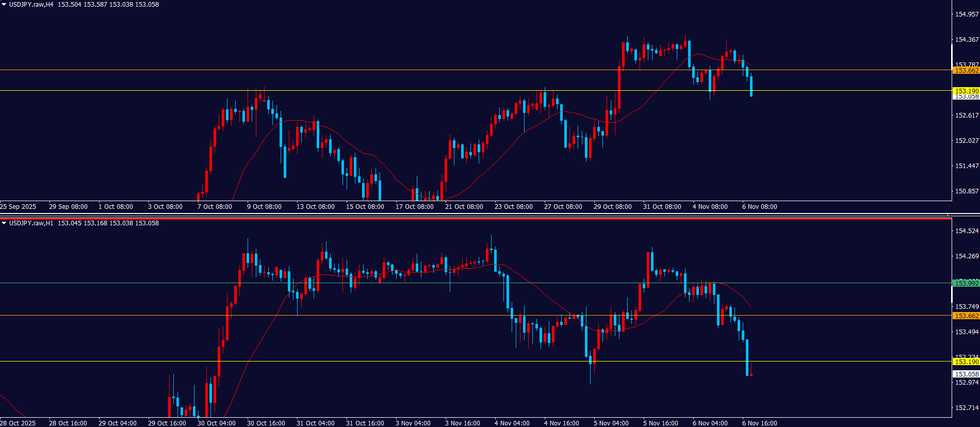Click '6 Nov 16:00' on H1 time axis
This screenshot has height=427, width=980.
759,423
